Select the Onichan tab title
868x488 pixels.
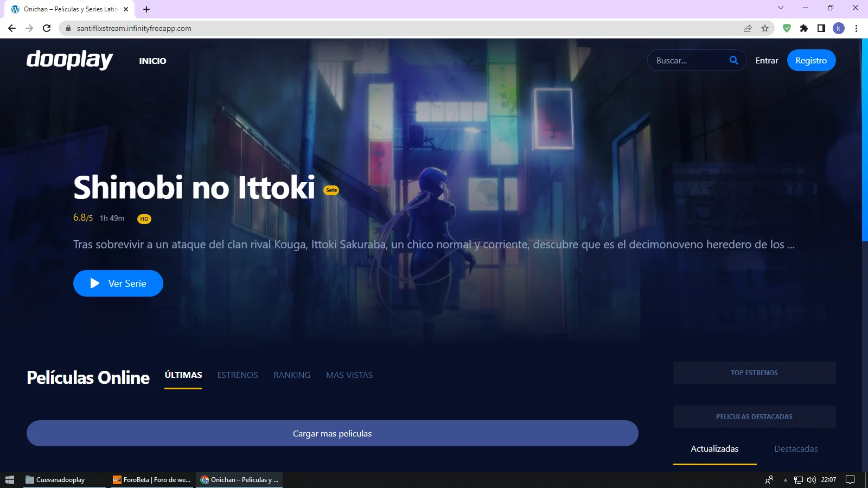pos(71,9)
